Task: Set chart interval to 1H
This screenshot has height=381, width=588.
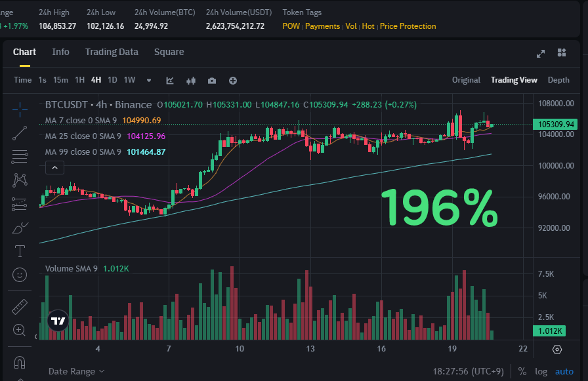Action: tap(79, 80)
